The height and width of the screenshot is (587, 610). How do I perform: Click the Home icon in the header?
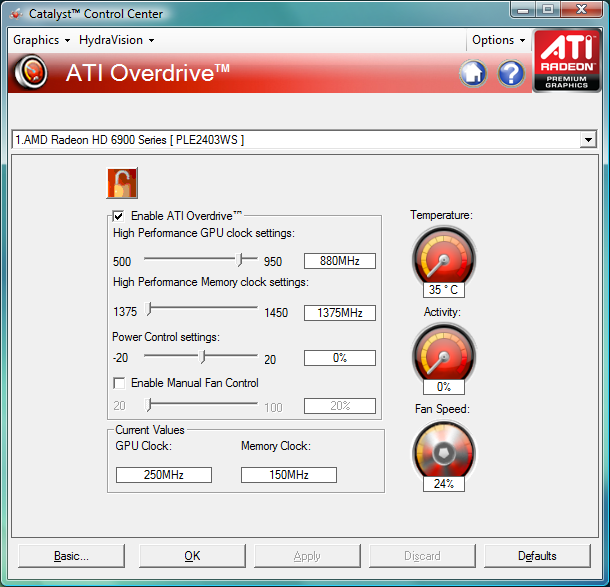pos(473,73)
